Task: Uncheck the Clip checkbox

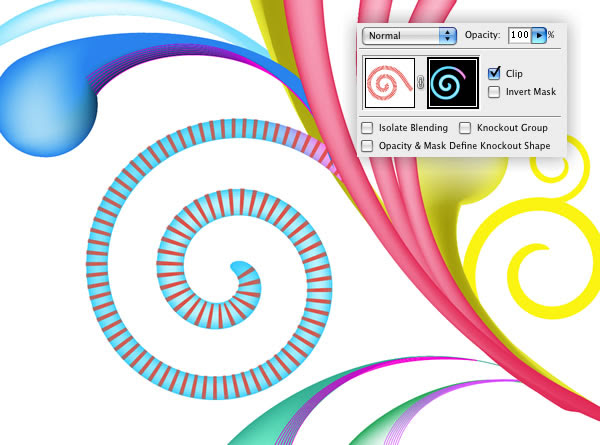Action: click(x=494, y=73)
